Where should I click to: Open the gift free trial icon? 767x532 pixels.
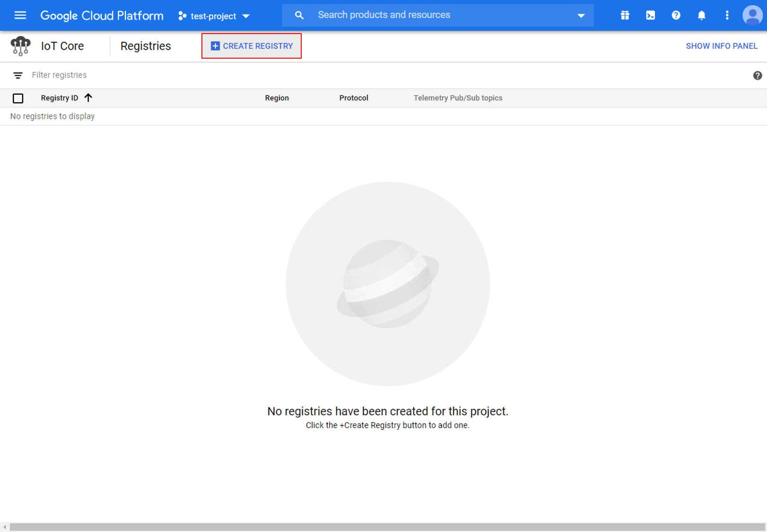[x=625, y=16]
